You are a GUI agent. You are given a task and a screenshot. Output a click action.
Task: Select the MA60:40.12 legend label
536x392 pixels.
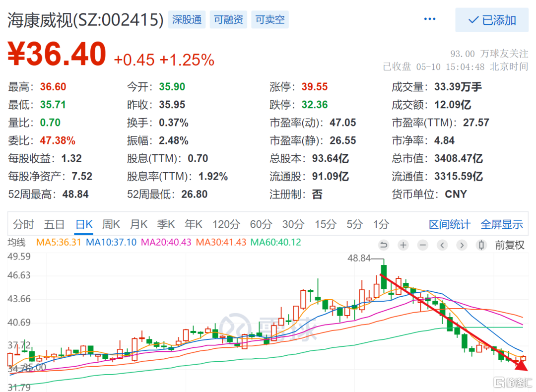click(x=276, y=242)
